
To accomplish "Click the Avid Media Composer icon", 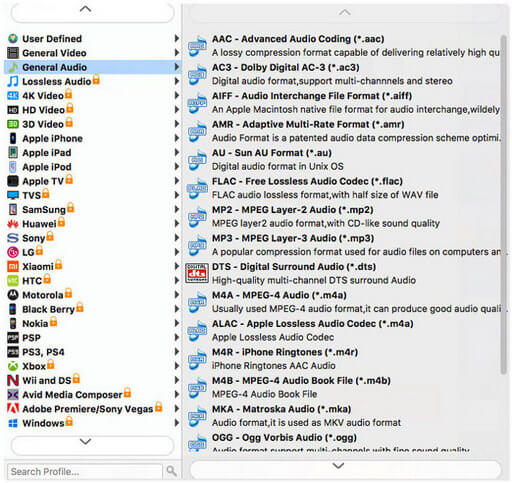I will tap(13, 395).
